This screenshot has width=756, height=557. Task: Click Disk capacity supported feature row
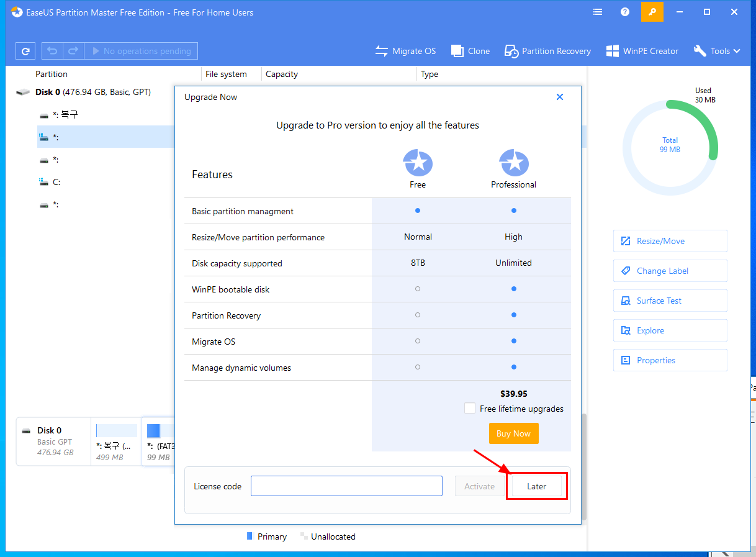coord(377,263)
